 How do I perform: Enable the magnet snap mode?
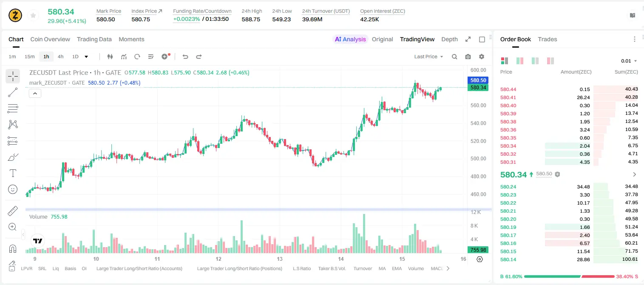[x=13, y=248]
